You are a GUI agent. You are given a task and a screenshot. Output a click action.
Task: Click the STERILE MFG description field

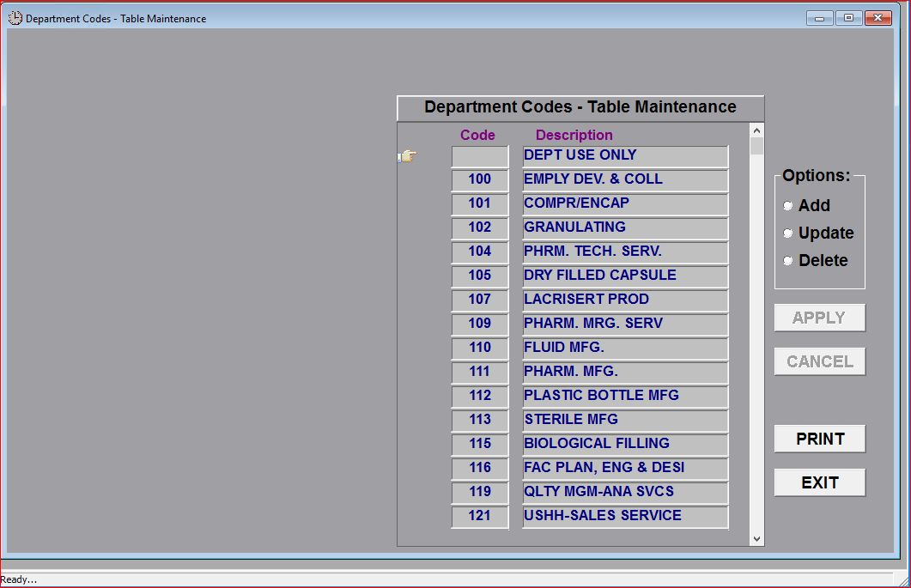tap(625, 421)
